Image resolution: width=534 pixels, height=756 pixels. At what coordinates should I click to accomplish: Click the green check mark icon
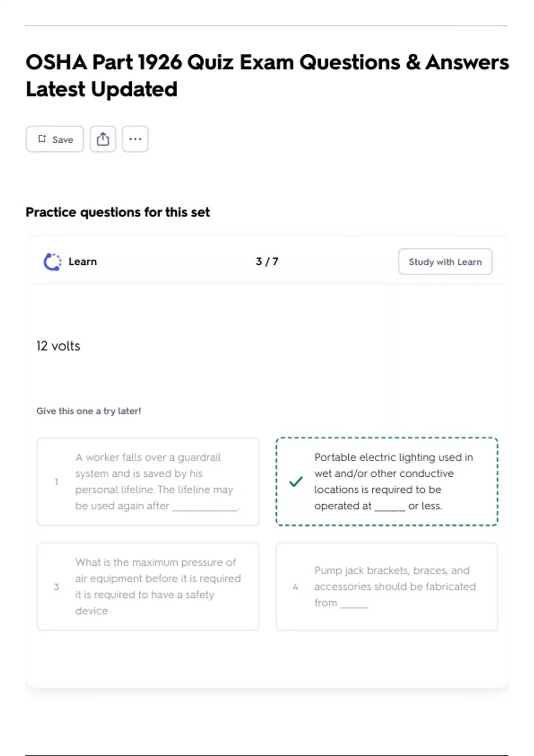[295, 481]
